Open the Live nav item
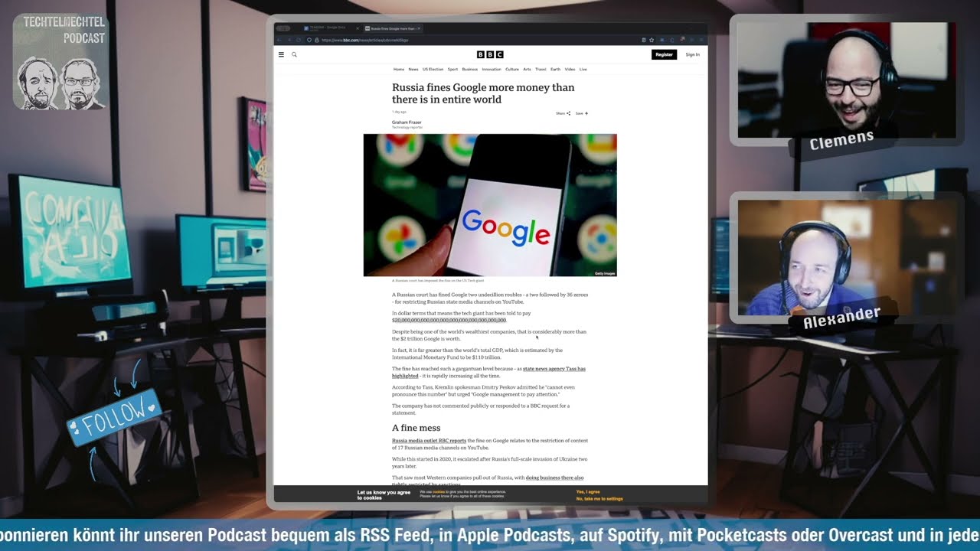 583,70
